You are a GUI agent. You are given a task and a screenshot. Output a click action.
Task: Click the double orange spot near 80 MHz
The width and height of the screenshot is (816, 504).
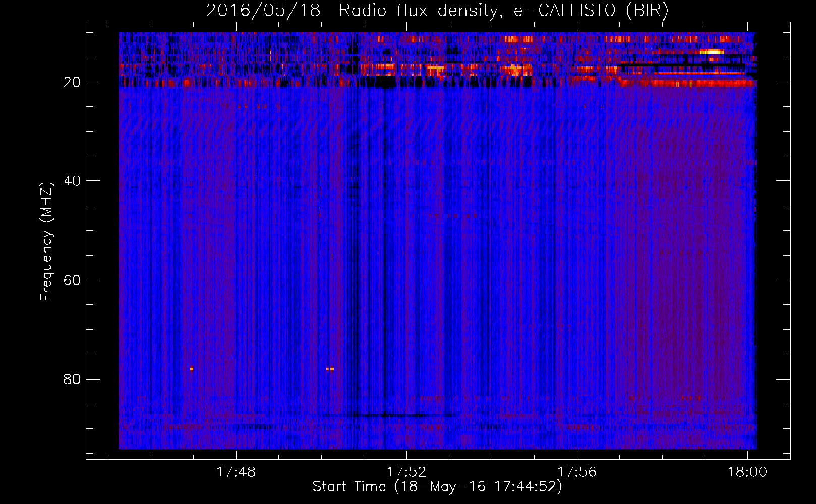(330, 369)
